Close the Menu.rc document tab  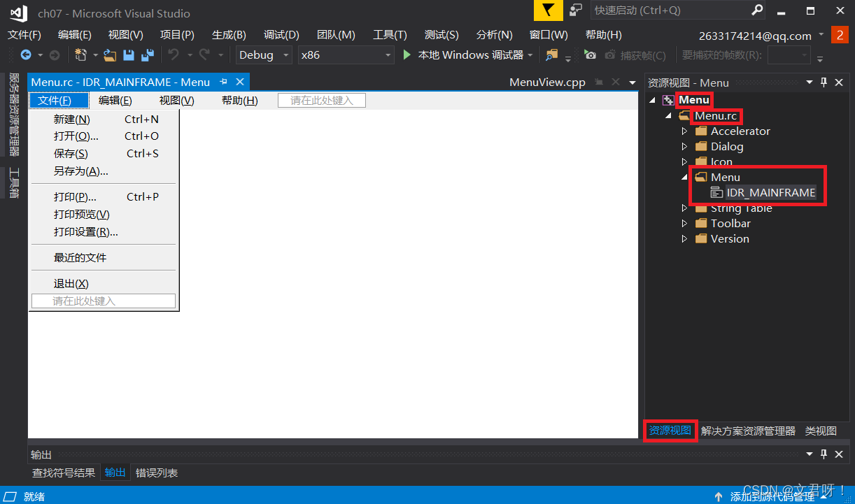[x=239, y=82]
